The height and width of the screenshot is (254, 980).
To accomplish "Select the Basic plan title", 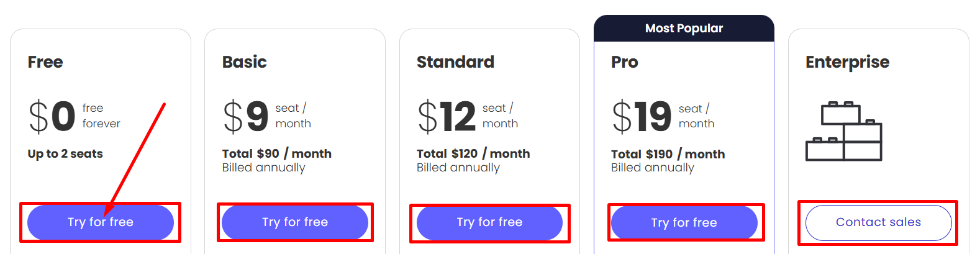I will coord(245,62).
